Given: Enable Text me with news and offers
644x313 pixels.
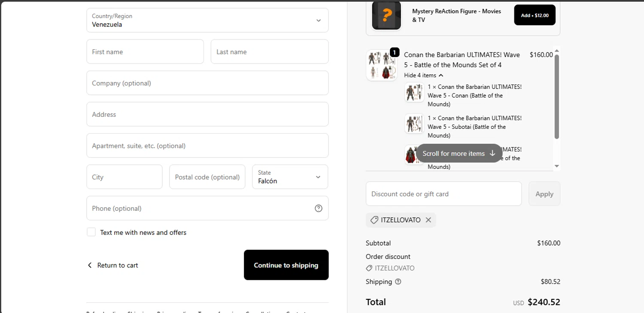Looking at the screenshot, I should coord(91,232).
